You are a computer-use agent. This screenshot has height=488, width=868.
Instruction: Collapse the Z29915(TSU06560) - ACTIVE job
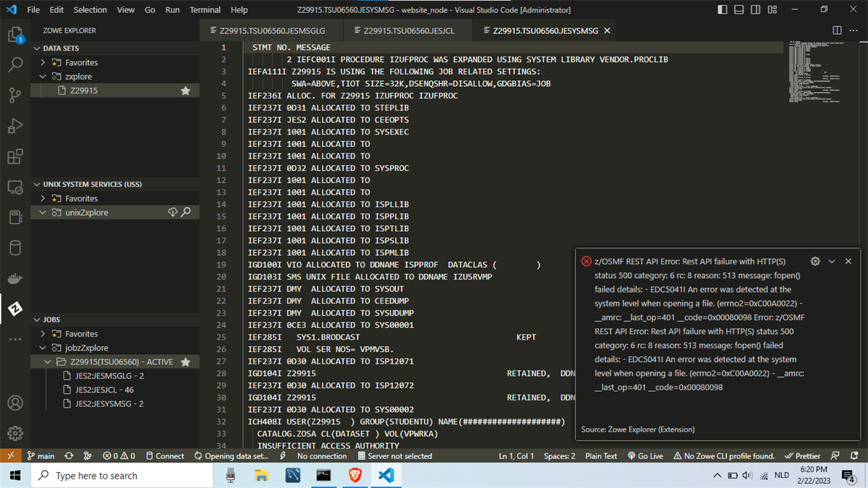pyautogui.click(x=50, y=361)
